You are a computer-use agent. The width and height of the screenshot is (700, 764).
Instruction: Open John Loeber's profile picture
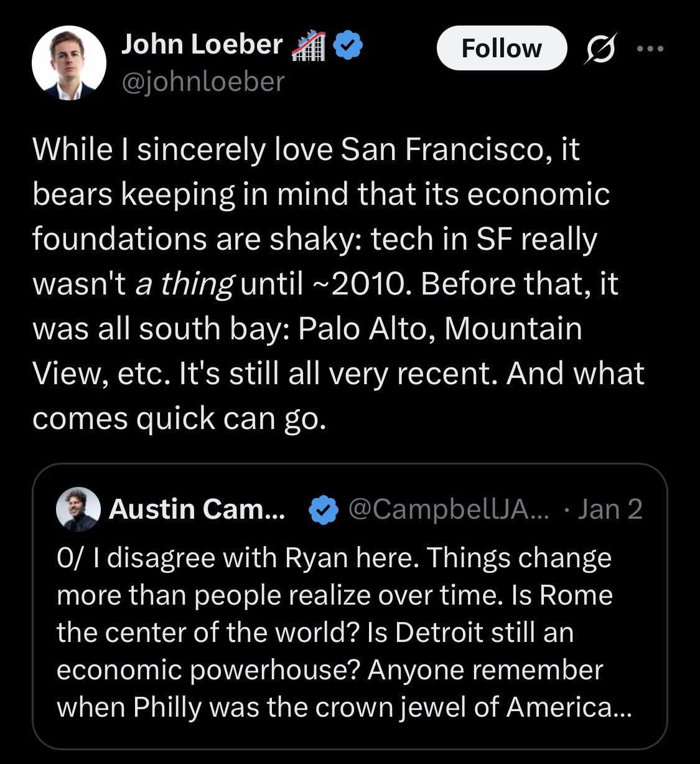tap(68, 64)
